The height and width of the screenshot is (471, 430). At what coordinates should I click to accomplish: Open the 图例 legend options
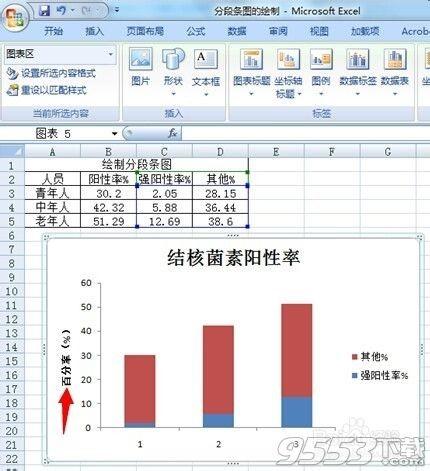point(321,72)
